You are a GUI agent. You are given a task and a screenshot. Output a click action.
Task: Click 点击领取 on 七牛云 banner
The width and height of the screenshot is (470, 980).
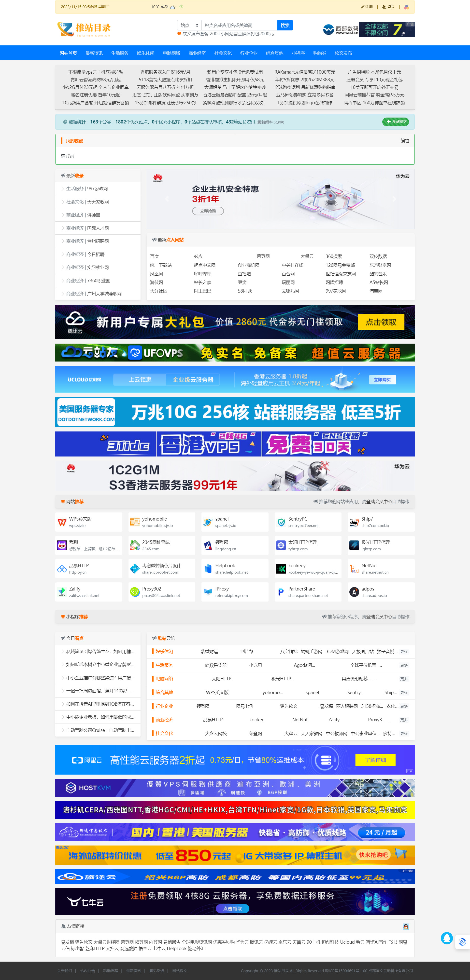(x=232, y=909)
